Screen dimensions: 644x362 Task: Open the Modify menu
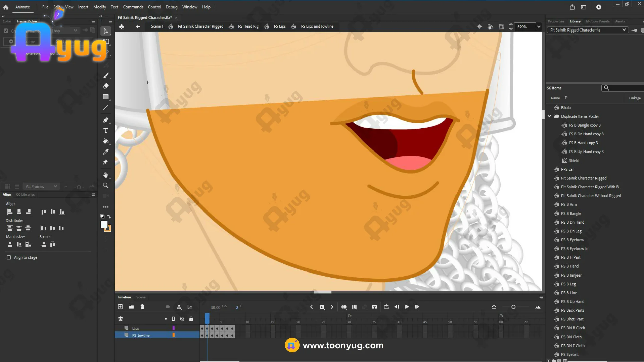coord(99,7)
